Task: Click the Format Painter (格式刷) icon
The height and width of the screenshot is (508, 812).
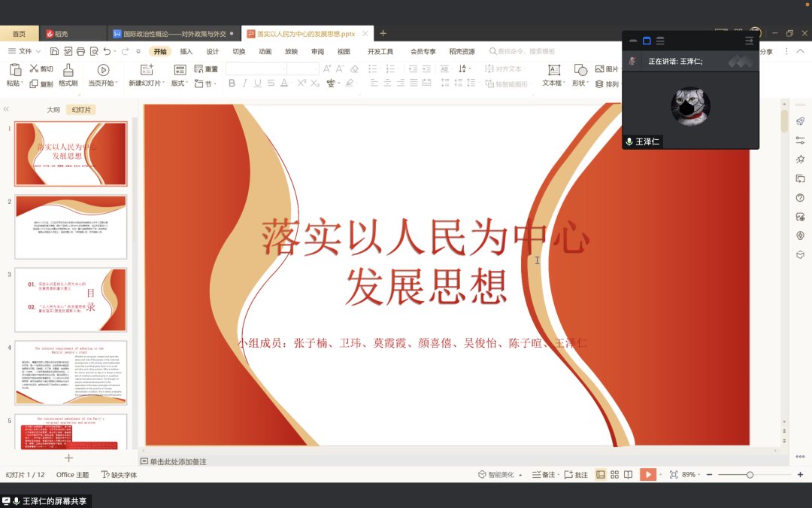Action: point(68,70)
